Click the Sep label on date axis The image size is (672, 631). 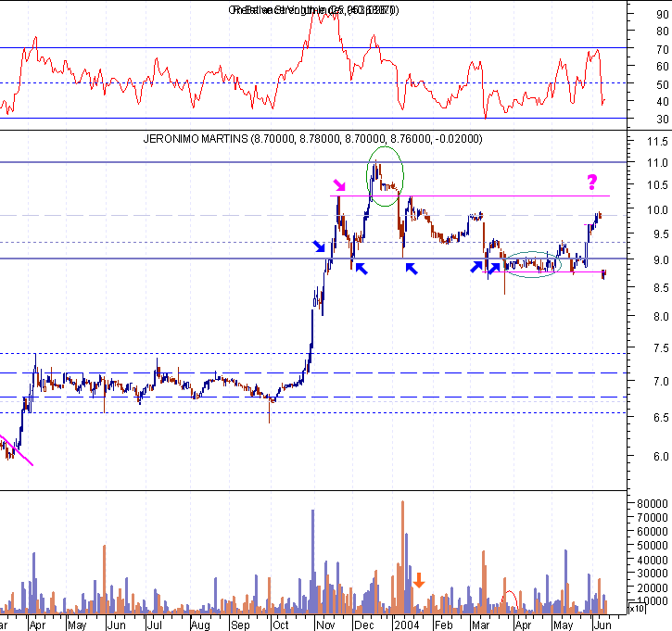pyautogui.click(x=240, y=625)
